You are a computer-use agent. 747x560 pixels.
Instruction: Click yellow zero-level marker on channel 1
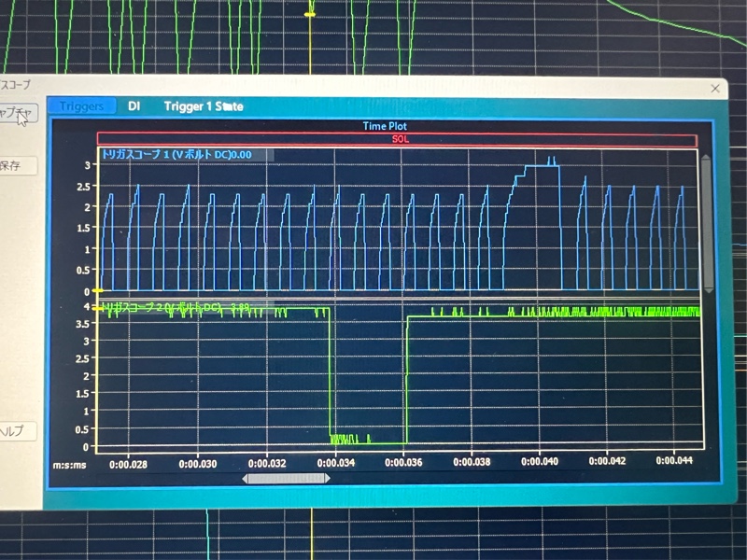pyautogui.click(x=97, y=290)
